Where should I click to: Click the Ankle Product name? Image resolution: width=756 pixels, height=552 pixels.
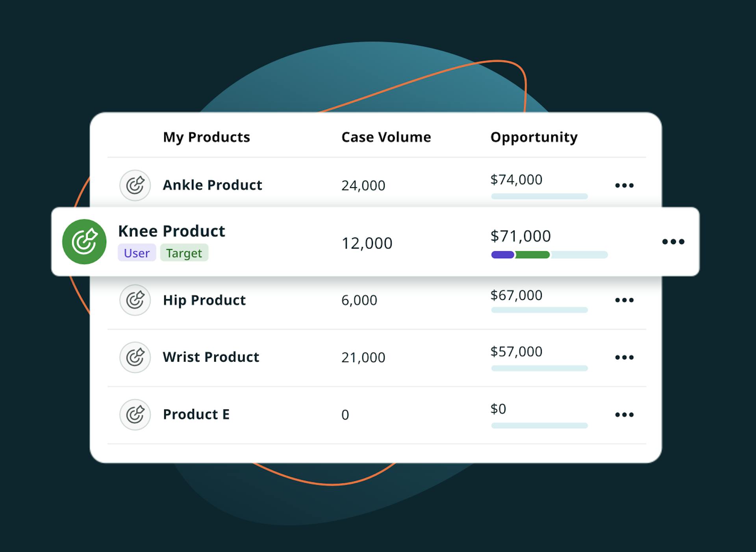point(212,185)
